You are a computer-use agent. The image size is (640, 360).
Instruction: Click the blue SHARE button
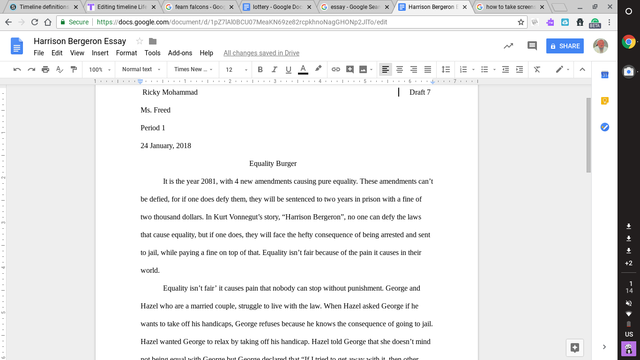(565, 46)
